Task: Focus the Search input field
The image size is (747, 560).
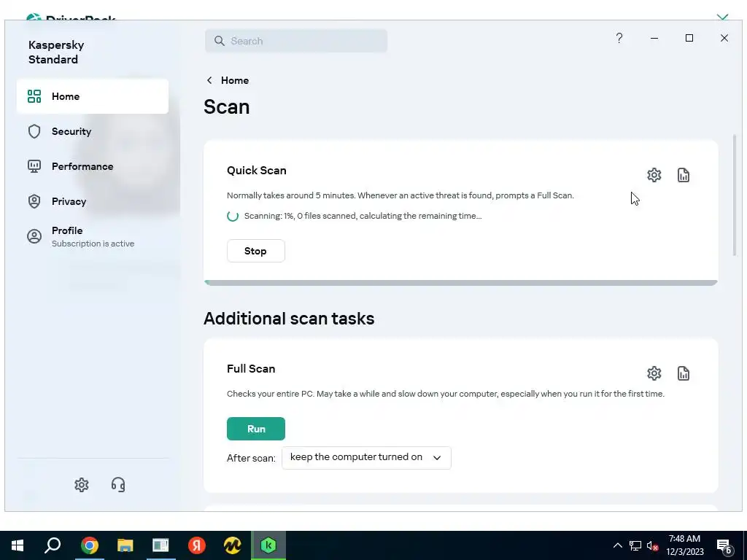Action: pyautogui.click(x=296, y=41)
